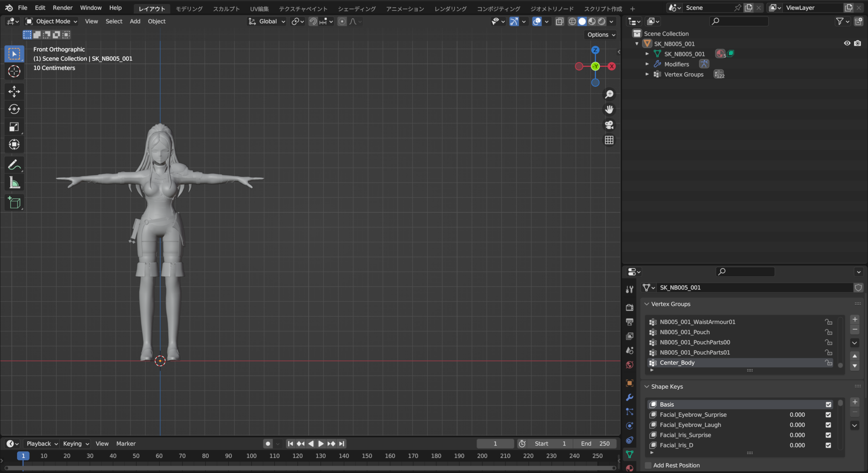Open the File menu
The height and width of the screenshot is (473, 868).
[x=23, y=8]
